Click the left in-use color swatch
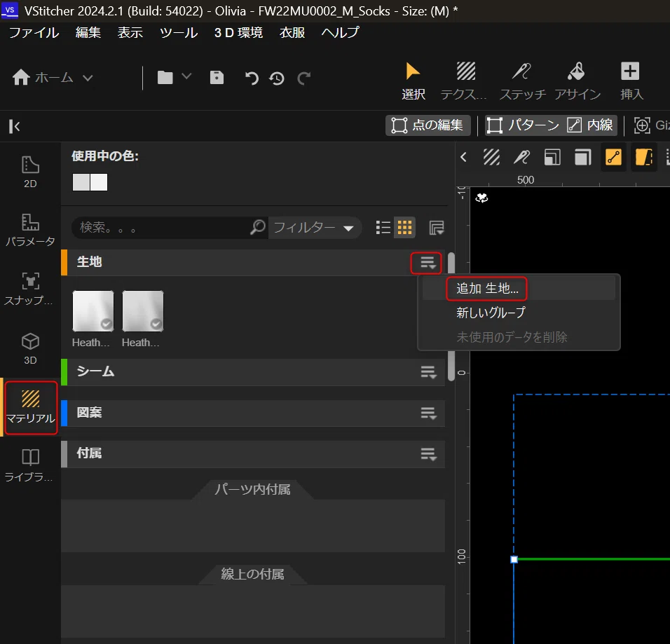This screenshot has height=644, width=670. (x=81, y=182)
